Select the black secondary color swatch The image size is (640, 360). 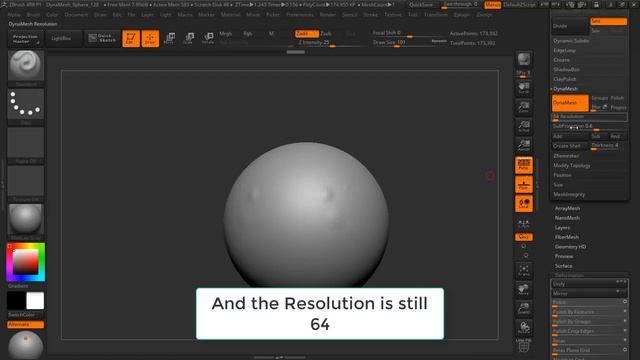click(x=16, y=301)
